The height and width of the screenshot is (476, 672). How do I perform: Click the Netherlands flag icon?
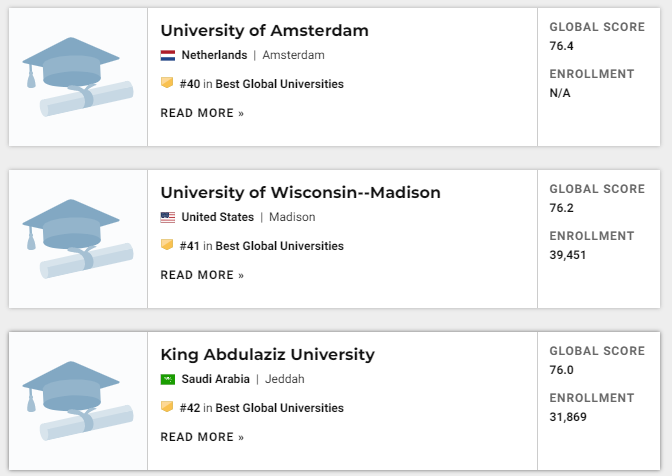[168, 55]
